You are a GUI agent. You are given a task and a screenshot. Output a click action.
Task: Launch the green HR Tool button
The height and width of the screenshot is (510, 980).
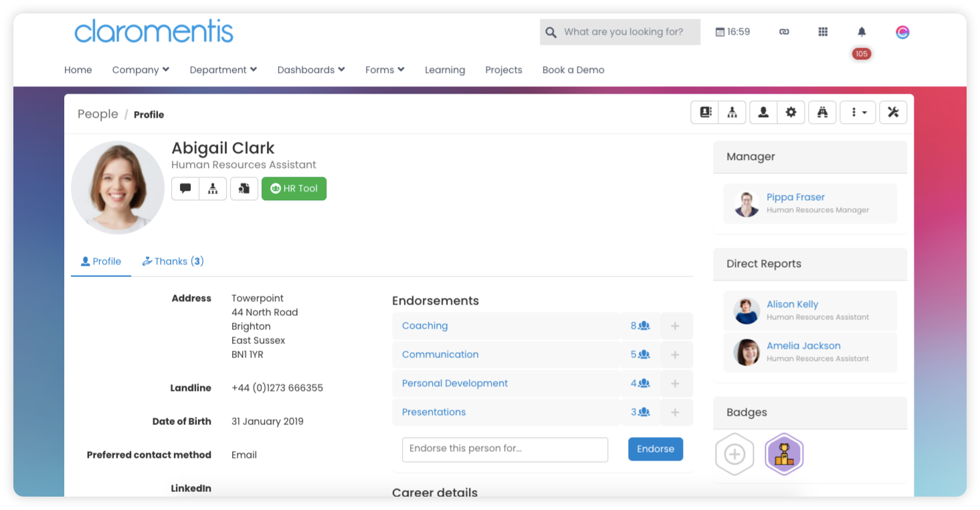[x=294, y=188]
